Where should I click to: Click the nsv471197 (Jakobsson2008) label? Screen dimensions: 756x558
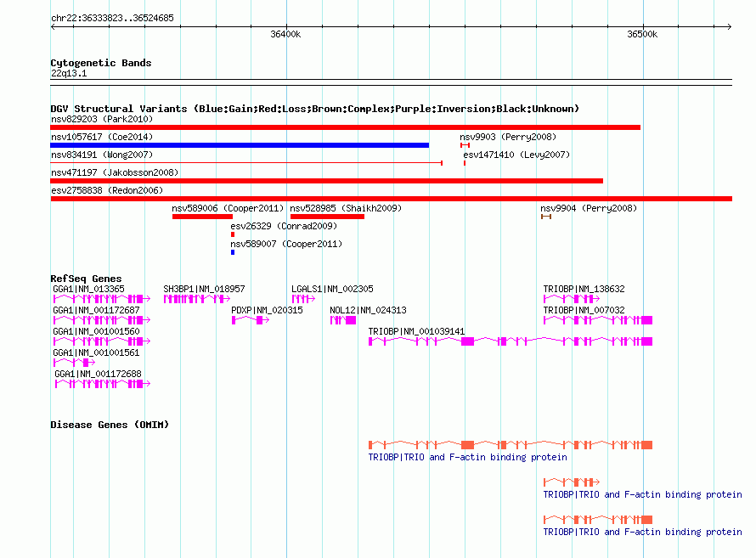click(x=115, y=172)
